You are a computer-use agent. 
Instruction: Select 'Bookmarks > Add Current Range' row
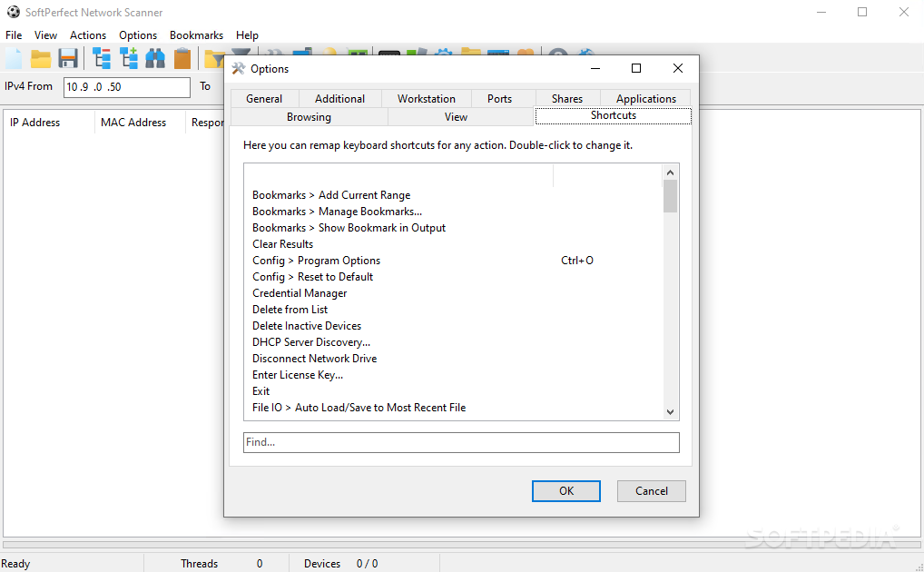coord(453,195)
